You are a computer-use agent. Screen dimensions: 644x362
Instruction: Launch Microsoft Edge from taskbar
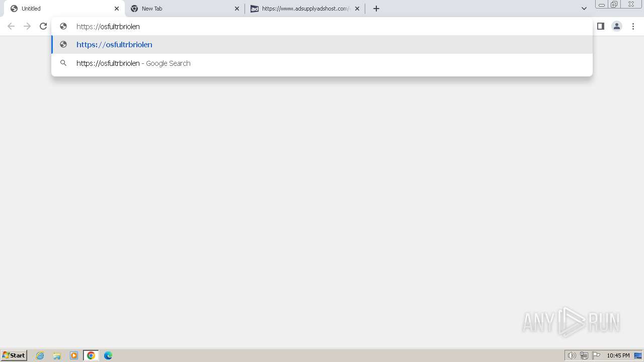point(108,355)
